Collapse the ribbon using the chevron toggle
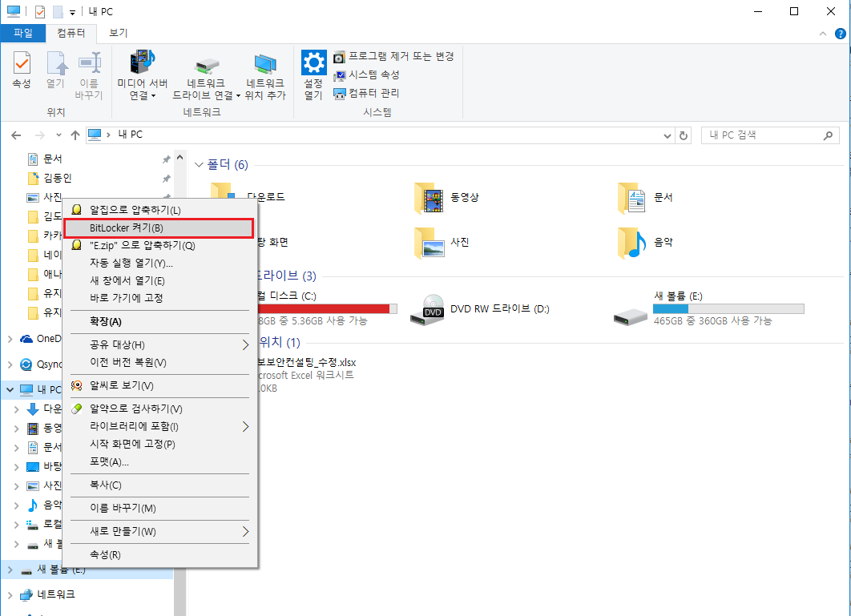The image size is (851, 616). coord(825,34)
